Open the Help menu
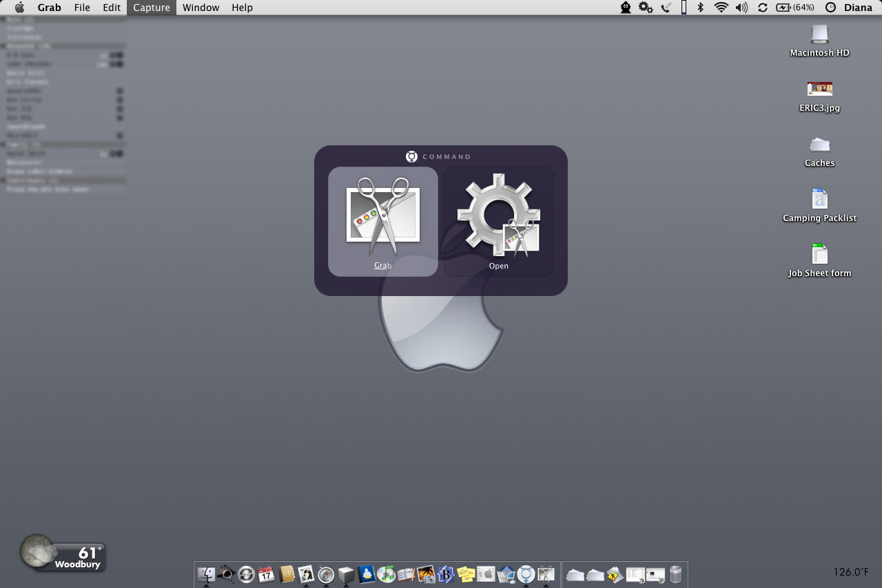Viewport: 882px width, 588px height. (x=242, y=8)
